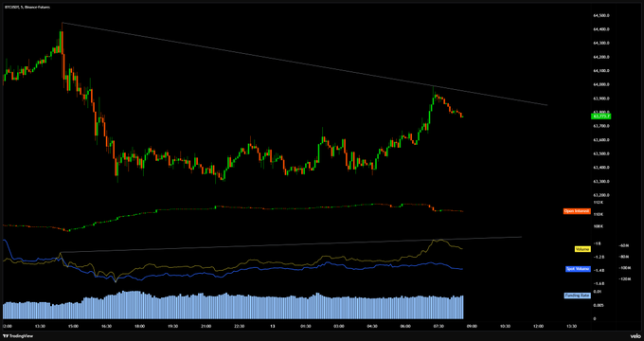
Task: Click the 63,300.0 price axis label
Action: [x=600, y=182]
